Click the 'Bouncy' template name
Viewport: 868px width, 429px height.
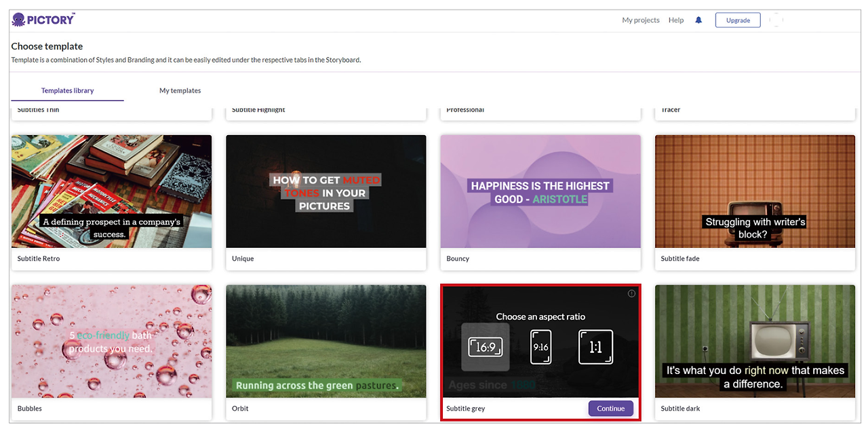click(x=458, y=259)
